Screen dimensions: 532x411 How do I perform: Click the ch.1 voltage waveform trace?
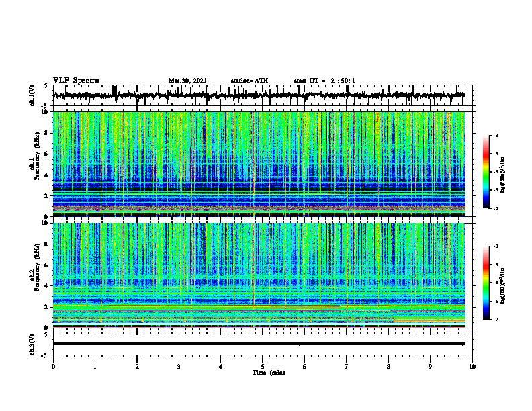click(x=259, y=95)
